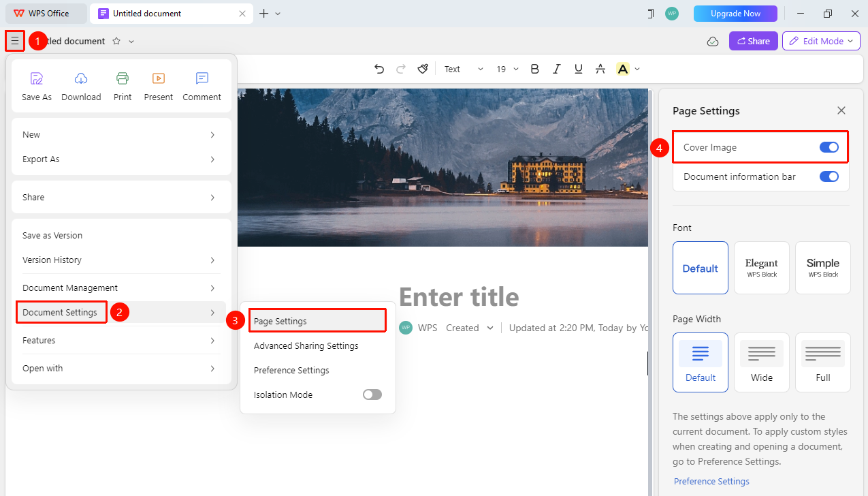868x496 pixels.
Task: Set page width to Wide
Action: tap(762, 362)
